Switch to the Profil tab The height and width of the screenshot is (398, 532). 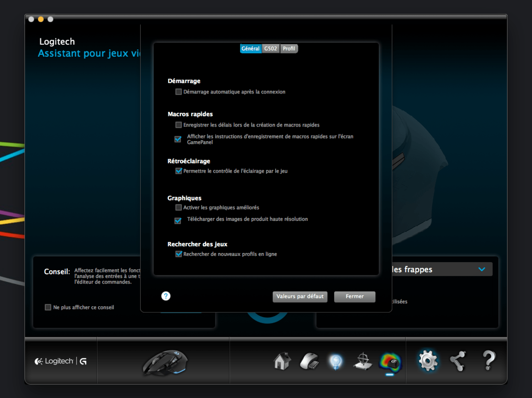coord(289,49)
